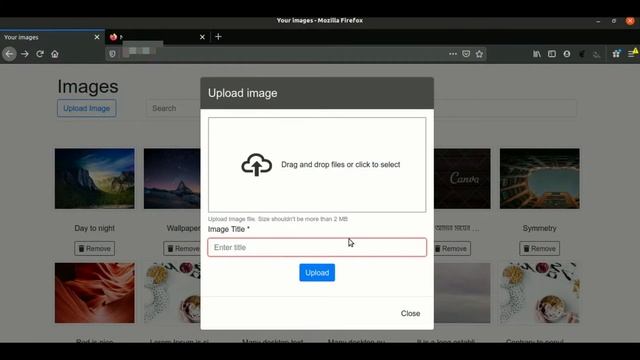640x360 pixels.
Task: Open the Firefox library icon
Action: pos(537,54)
